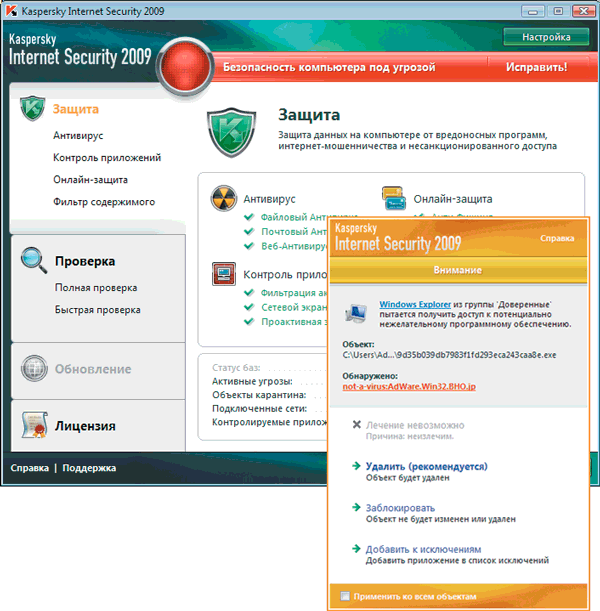Screen dimensions: 600x611
Task: Choose Добавить к исключениям action
Action: coord(423,549)
